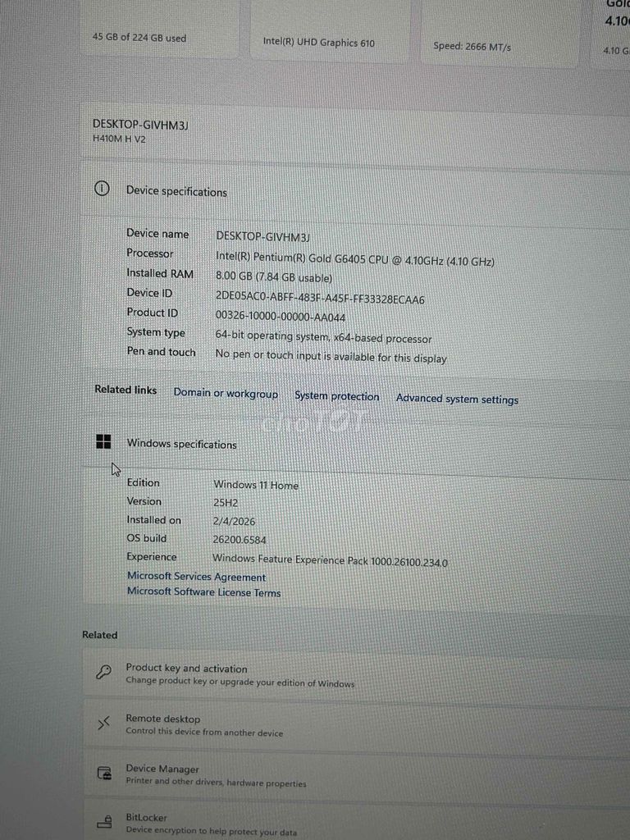Select the Windows Feature Experience Pack value
The width and height of the screenshot is (630, 840).
(330, 559)
